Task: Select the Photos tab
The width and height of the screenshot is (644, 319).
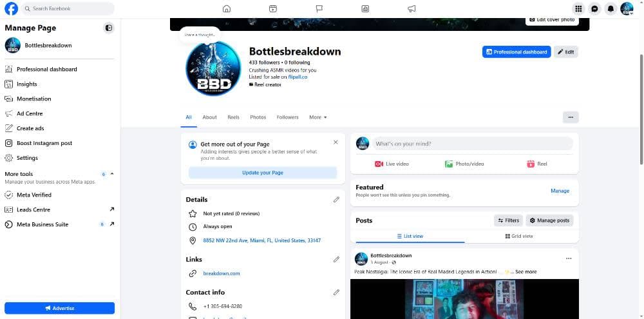Action: click(258, 117)
